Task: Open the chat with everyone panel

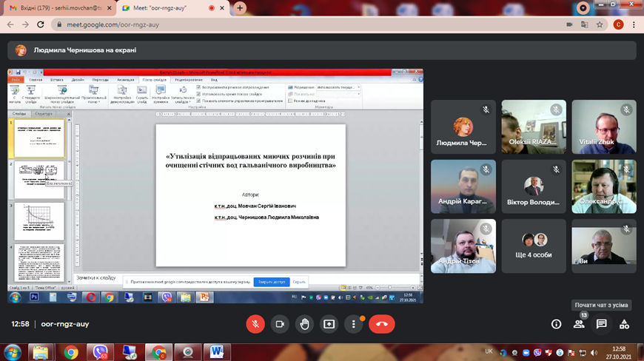Action: coord(602,324)
